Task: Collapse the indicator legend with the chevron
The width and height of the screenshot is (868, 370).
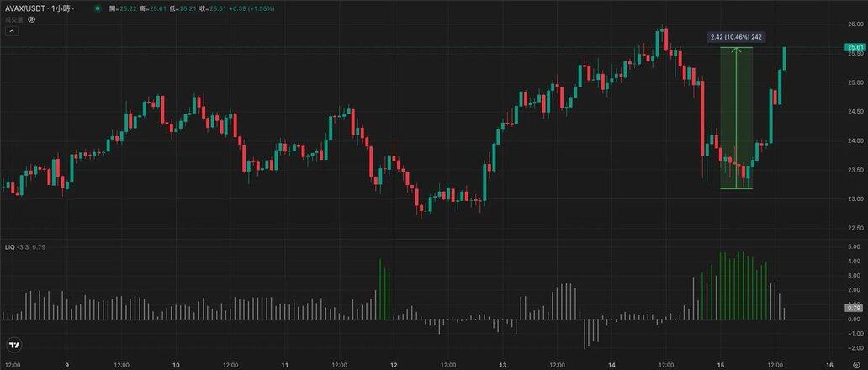Action: (x=12, y=31)
